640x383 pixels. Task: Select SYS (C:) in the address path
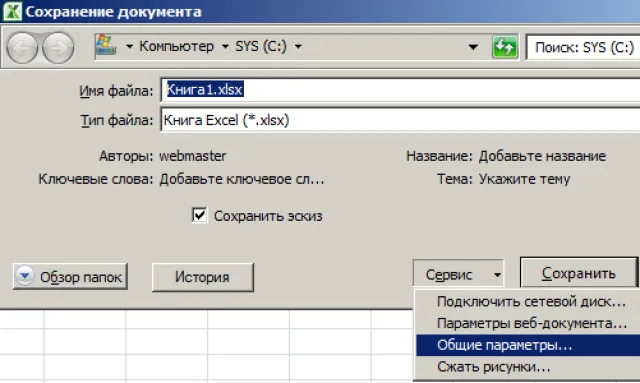pyautogui.click(x=261, y=46)
